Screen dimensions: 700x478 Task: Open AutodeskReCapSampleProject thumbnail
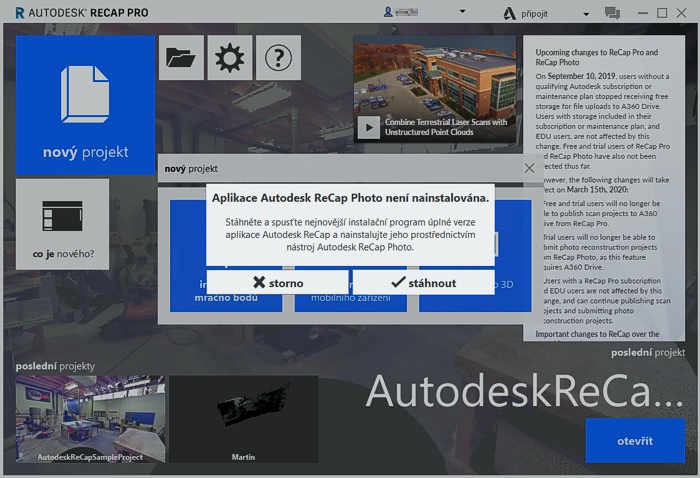point(90,419)
